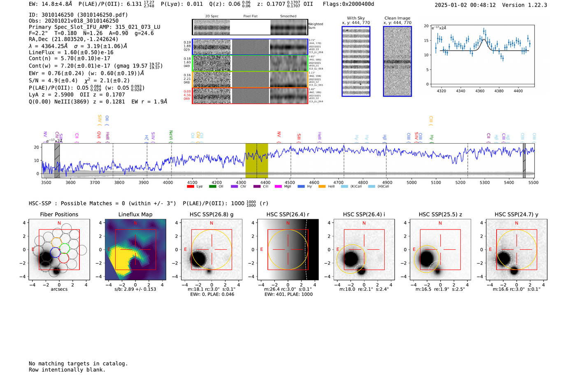The image size is (576, 392).
Task: Click the red OVI line label
Action: coord(99,137)
